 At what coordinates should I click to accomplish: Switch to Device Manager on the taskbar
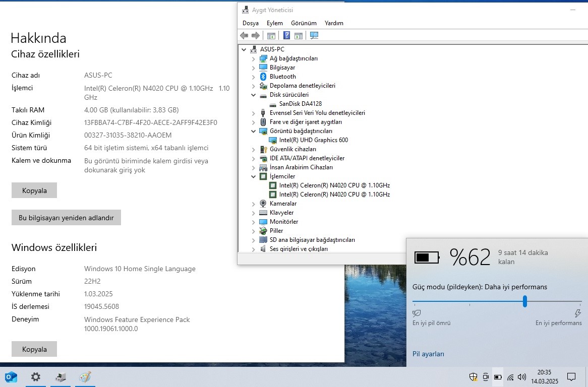(61, 377)
